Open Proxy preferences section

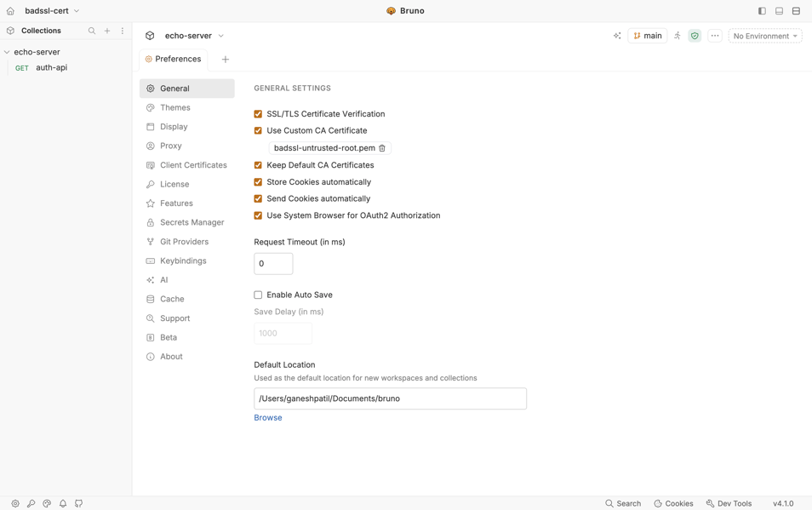(187, 146)
